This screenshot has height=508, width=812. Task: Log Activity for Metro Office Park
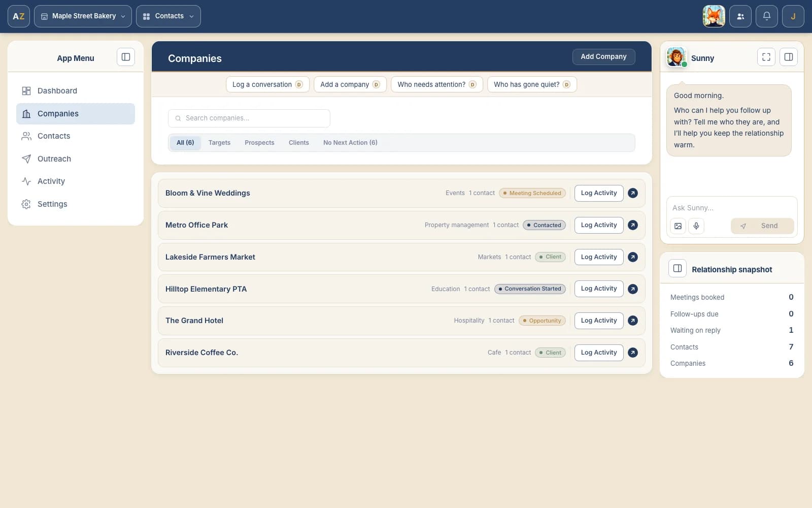point(599,225)
